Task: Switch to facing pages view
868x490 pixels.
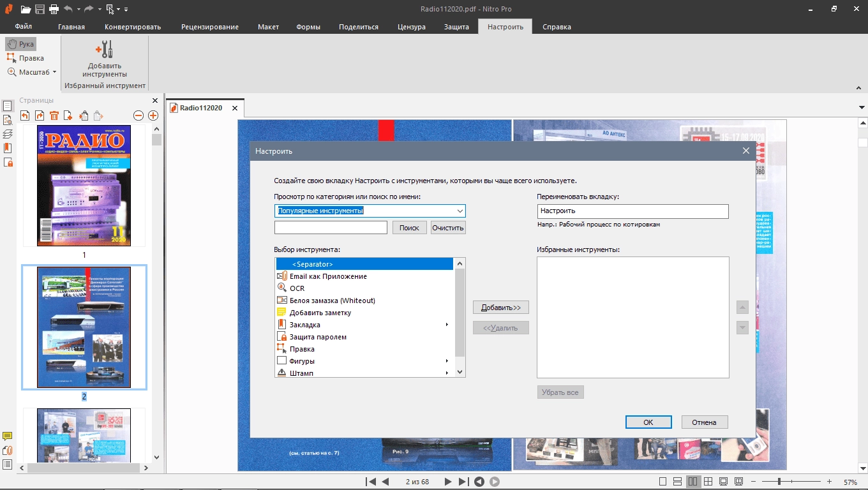Action: [x=693, y=482]
